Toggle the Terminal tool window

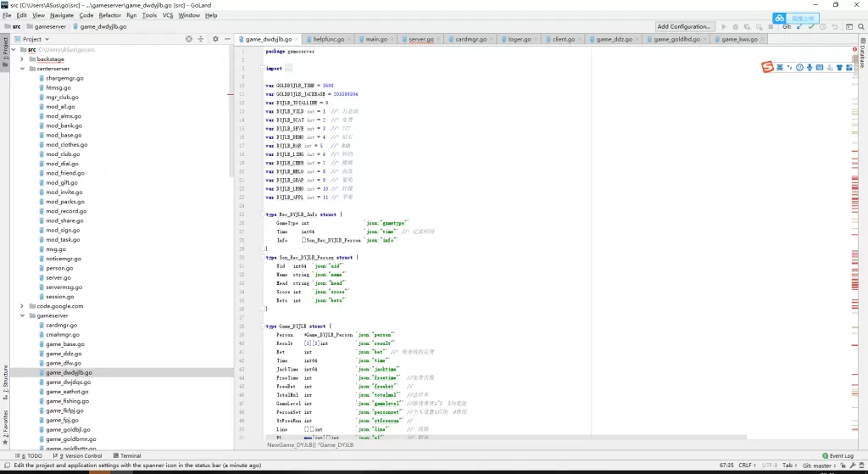click(x=127, y=455)
